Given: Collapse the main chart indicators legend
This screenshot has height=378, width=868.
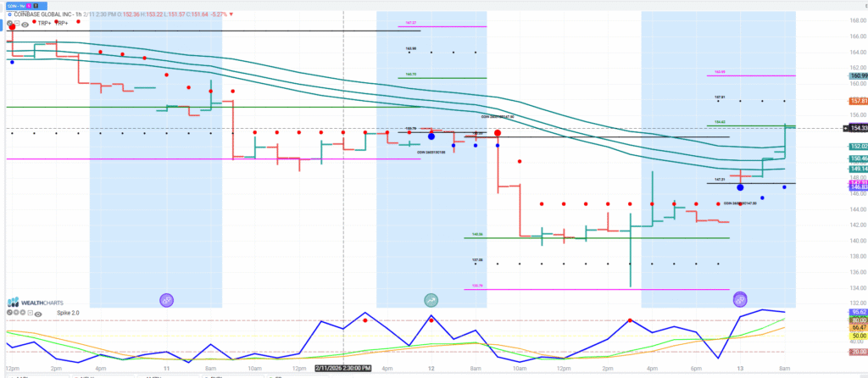Looking at the screenshot, I should 17,23.
